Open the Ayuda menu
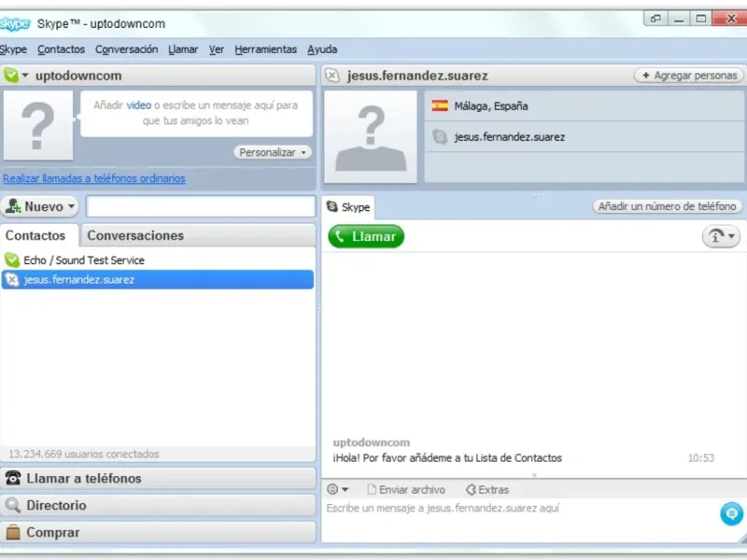The image size is (747, 560). click(322, 49)
